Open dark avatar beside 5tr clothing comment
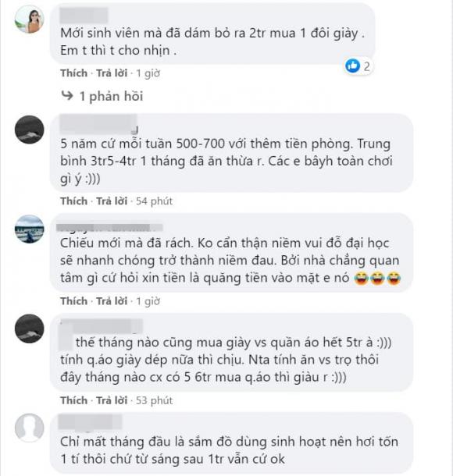 point(30,329)
